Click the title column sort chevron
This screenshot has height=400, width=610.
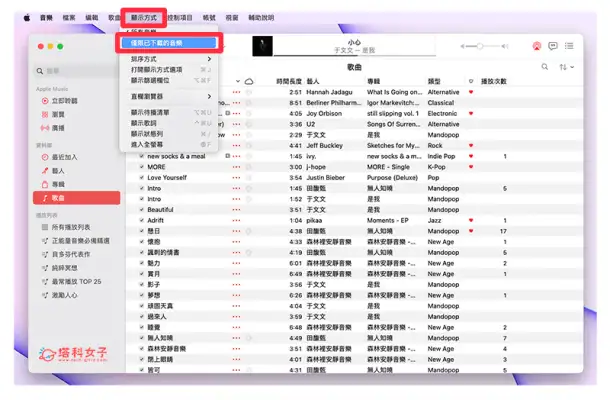tap(238, 81)
